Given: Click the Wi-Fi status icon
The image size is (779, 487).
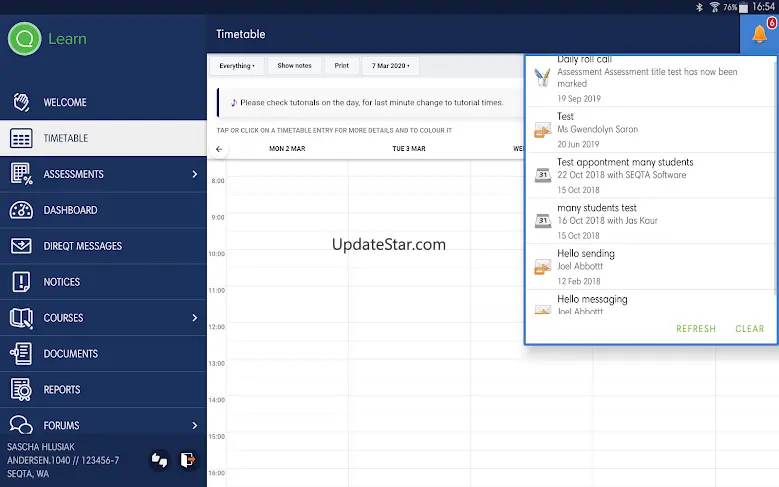Looking at the screenshot, I should coord(714,7).
